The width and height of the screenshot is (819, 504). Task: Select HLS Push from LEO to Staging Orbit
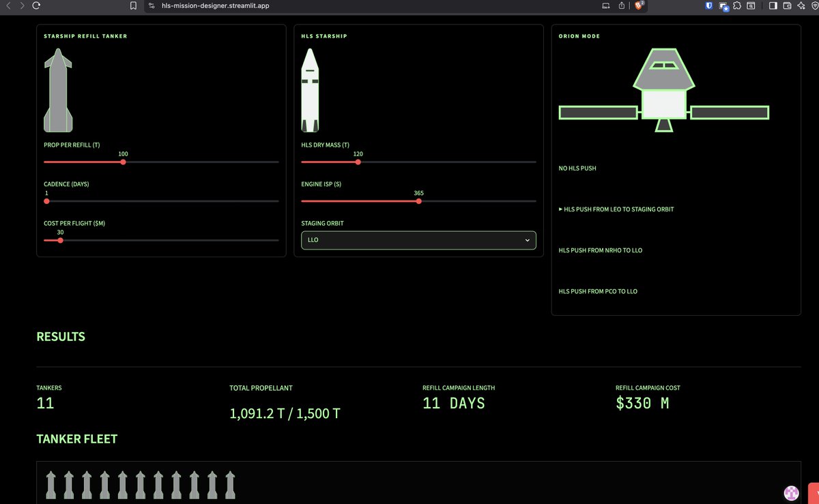pos(616,209)
